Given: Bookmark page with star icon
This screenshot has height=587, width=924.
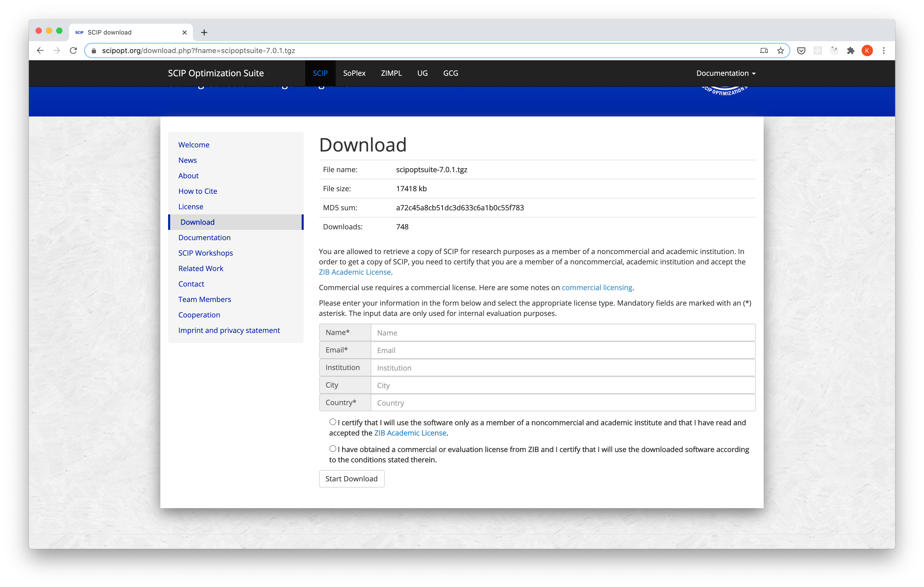Looking at the screenshot, I should [x=780, y=51].
